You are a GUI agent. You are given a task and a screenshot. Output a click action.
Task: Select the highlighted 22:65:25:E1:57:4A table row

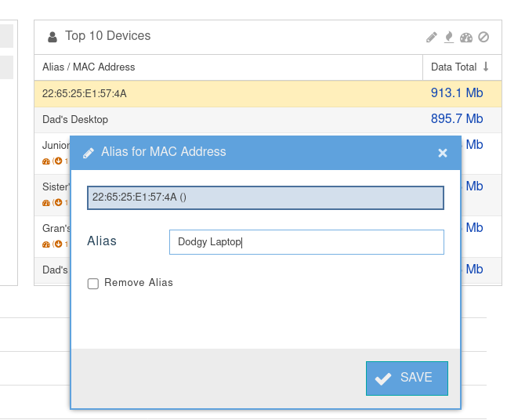pyautogui.click(x=227, y=94)
